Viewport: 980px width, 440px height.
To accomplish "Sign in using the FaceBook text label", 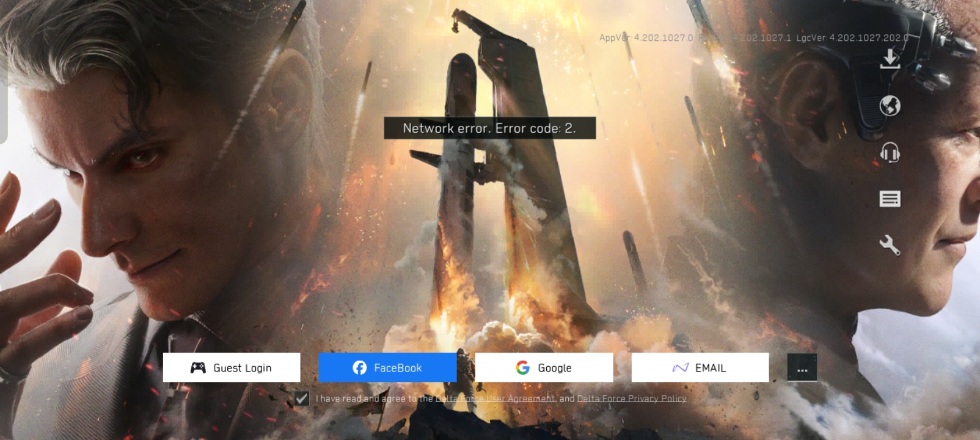I will pyautogui.click(x=398, y=368).
